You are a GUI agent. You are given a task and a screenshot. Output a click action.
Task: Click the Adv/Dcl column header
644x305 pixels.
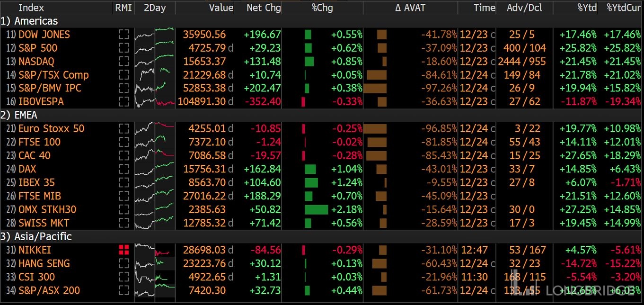(524, 8)
